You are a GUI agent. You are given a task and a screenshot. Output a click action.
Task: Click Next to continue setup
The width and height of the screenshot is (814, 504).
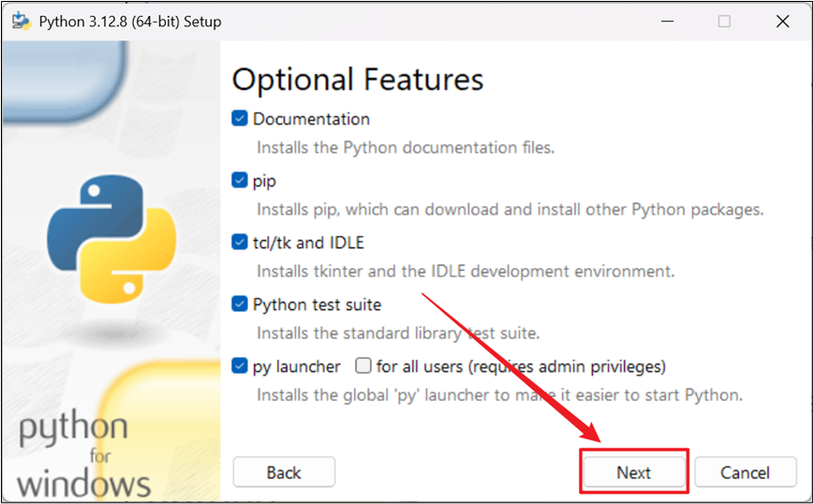pos(634,472)
